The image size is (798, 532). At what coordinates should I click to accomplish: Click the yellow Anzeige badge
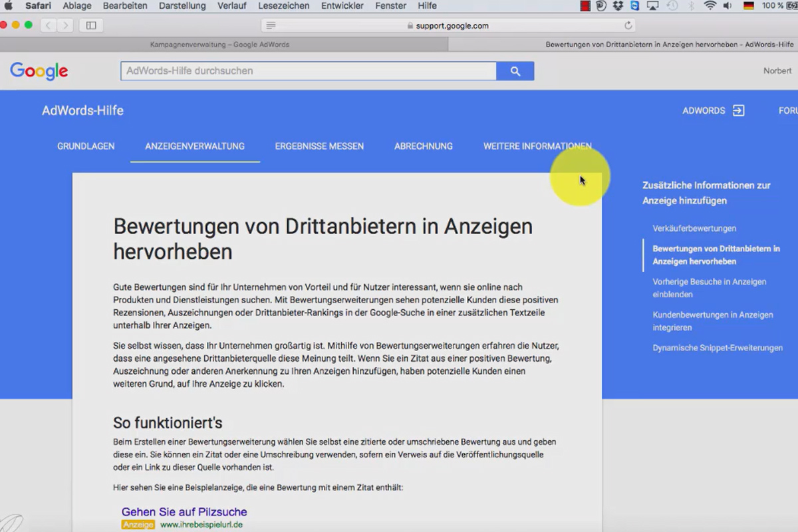[138, 525]
